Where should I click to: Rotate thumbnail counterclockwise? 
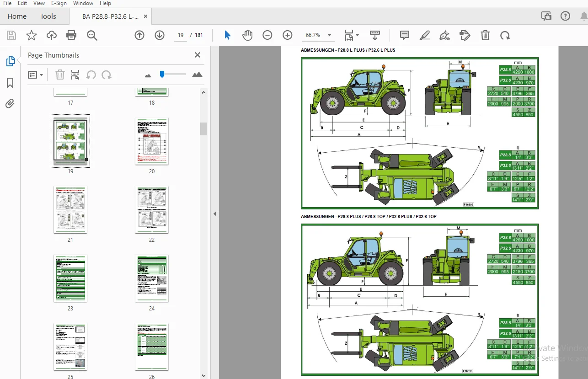click(91, 75)
